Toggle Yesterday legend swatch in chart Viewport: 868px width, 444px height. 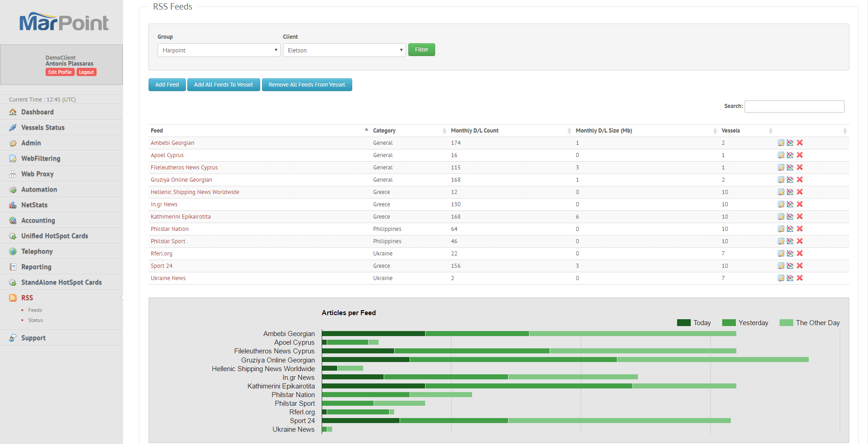point(729,323)
